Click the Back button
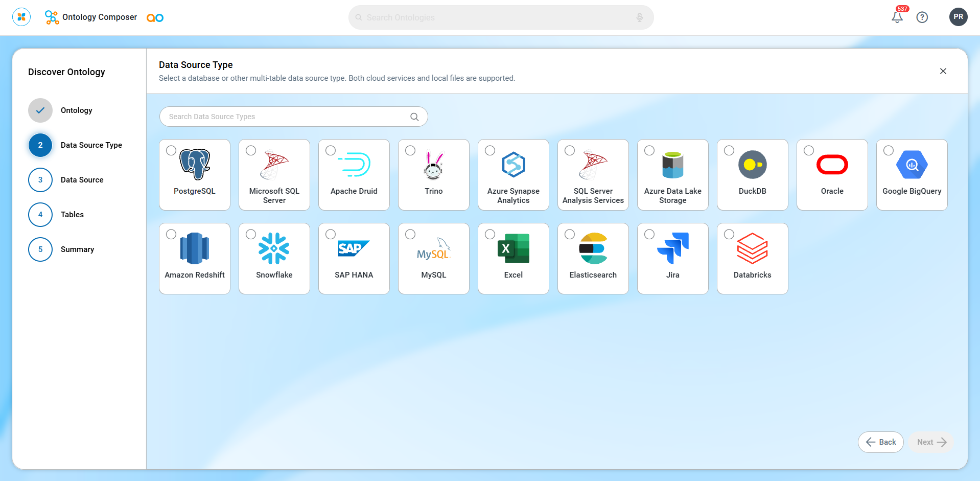 pos(881,442)
